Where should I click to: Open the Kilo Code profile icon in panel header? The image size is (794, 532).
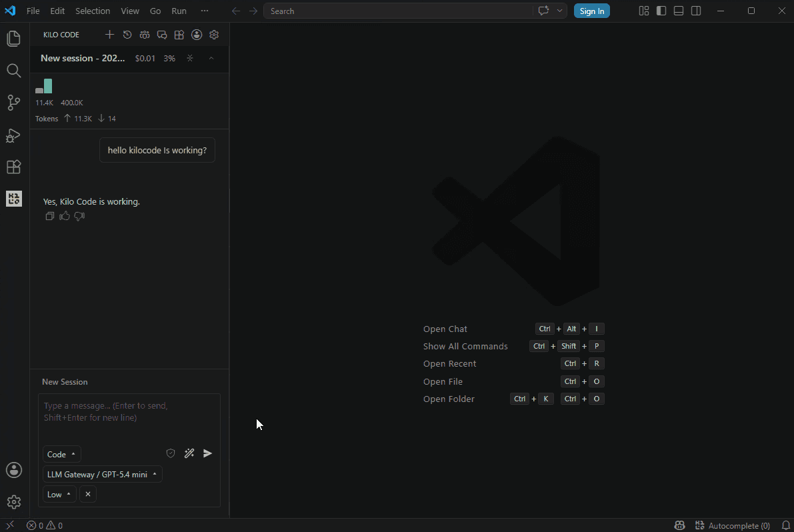(197, 35)
